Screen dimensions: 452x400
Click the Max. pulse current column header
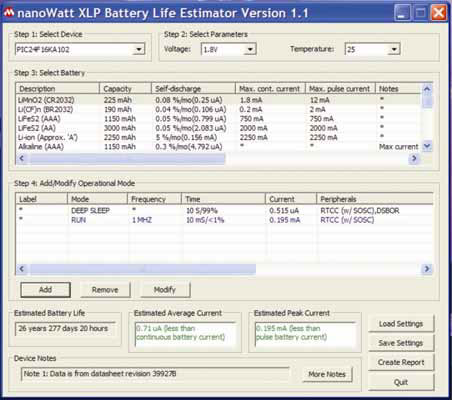coord(340,89)
